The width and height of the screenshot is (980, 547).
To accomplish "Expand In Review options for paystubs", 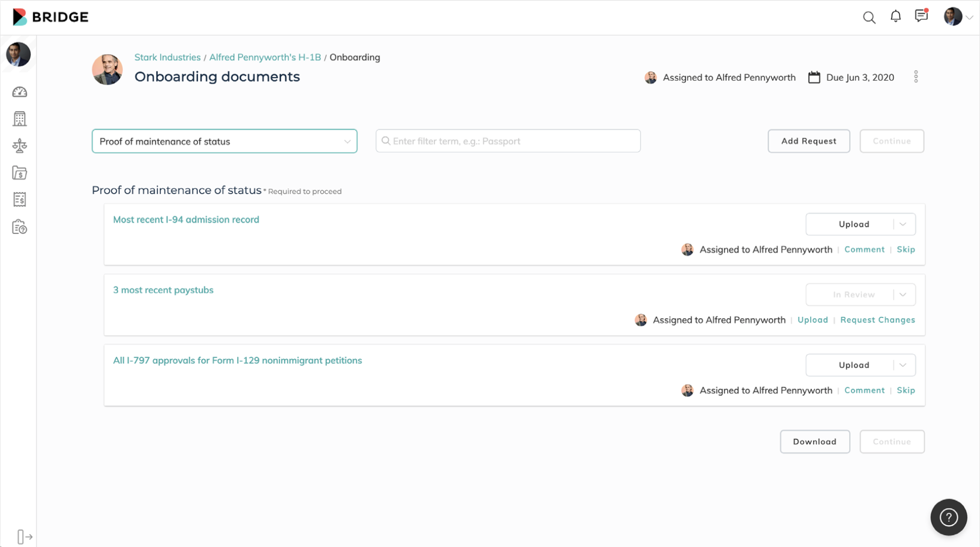I will 903,294.
